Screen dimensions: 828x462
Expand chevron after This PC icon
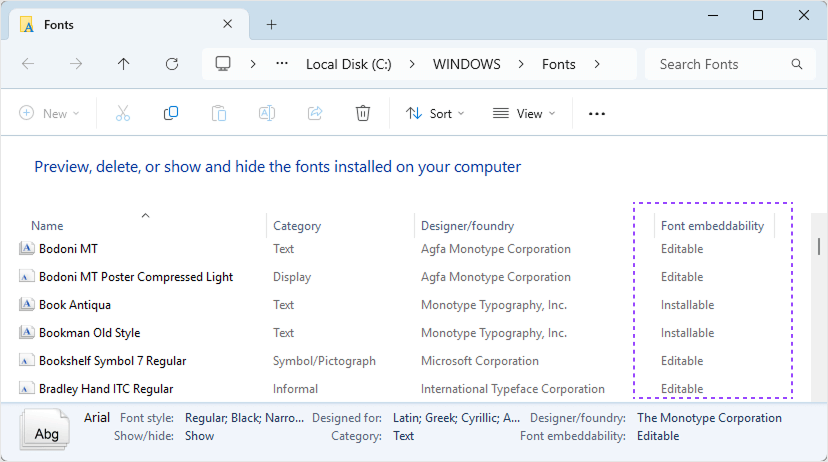click(x=253, y=64)
